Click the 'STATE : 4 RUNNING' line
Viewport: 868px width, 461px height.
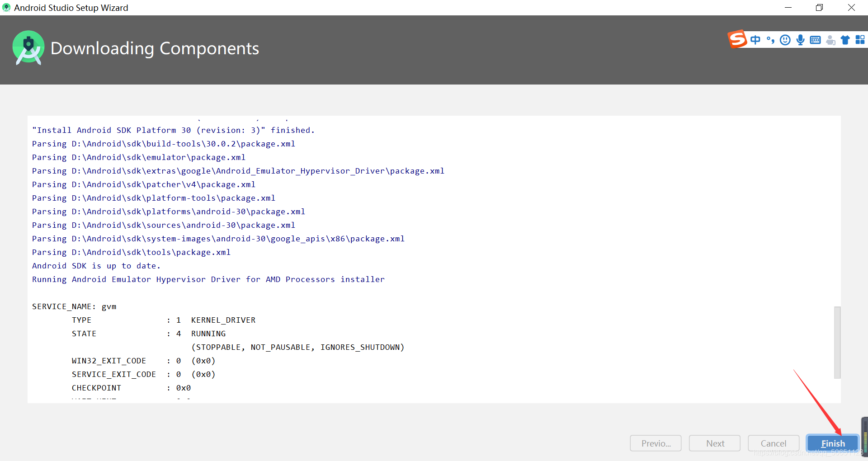(x=149, y=334)
